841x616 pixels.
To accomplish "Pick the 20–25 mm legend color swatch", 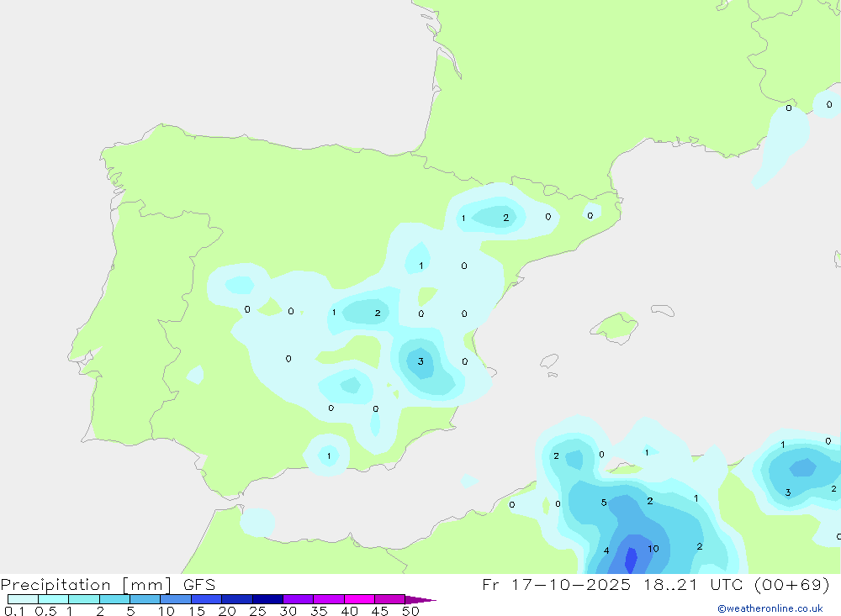I will (236, 599).
